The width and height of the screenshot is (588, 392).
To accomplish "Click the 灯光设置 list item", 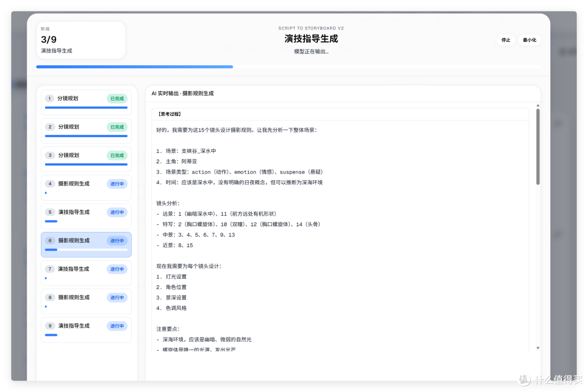I will tap(171, 277).
